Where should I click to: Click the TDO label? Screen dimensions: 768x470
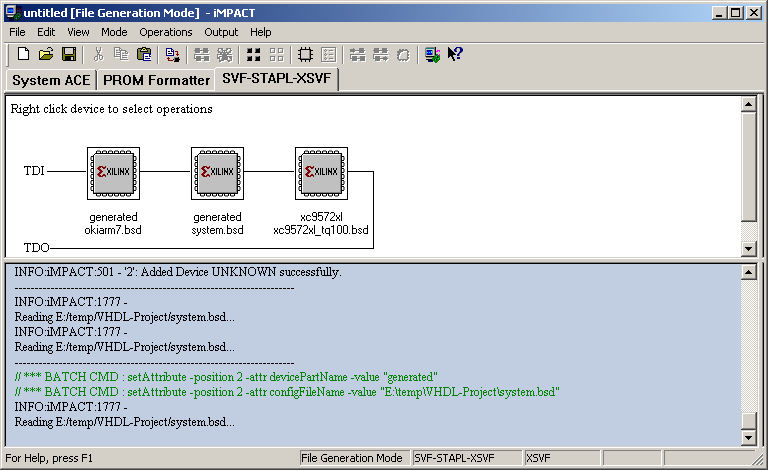tap(36, 248)
